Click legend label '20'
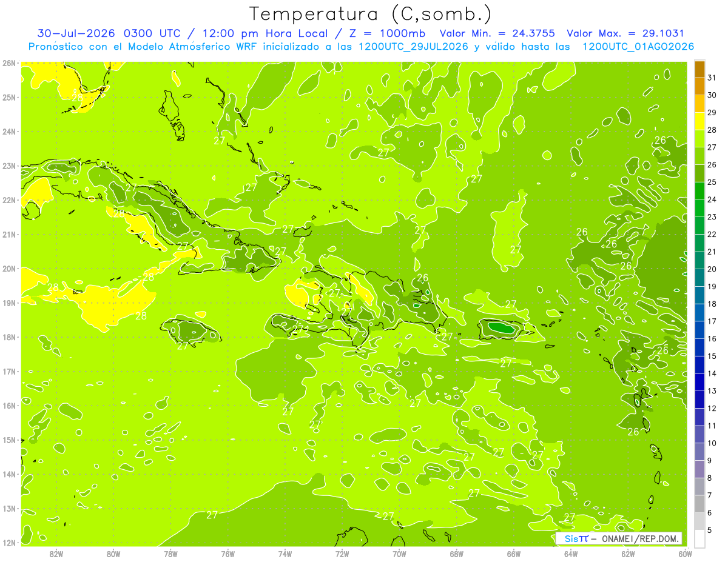Viewport: 728px width, 562px height. pos(712,269)
